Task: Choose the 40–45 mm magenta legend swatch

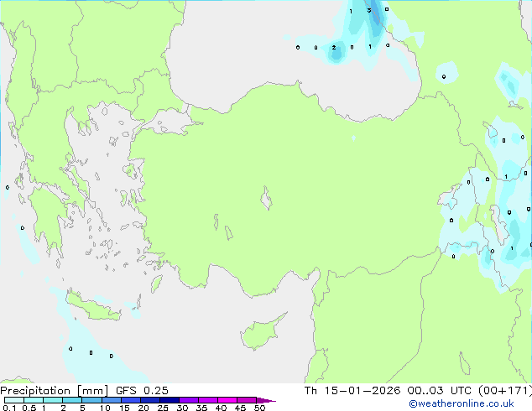Action: point(227,400)
